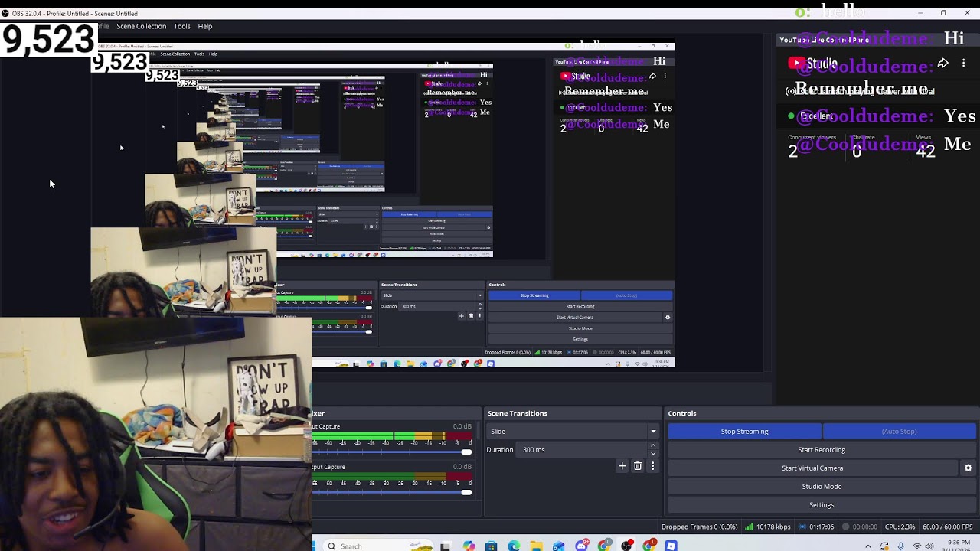
Task: Open the Help menu
Action: pyautogui.click(x=205, y=26)
